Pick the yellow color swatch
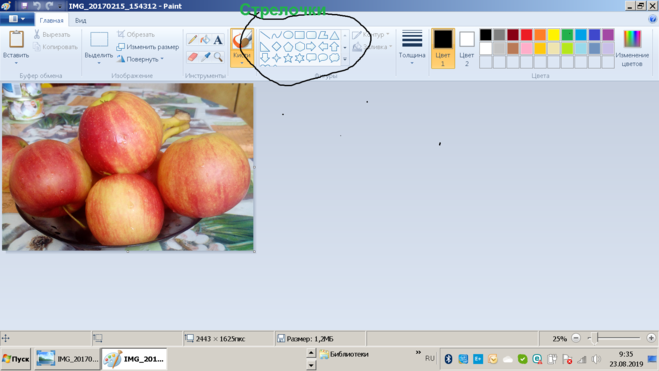 pyautogui.click(x=554, y=34)
